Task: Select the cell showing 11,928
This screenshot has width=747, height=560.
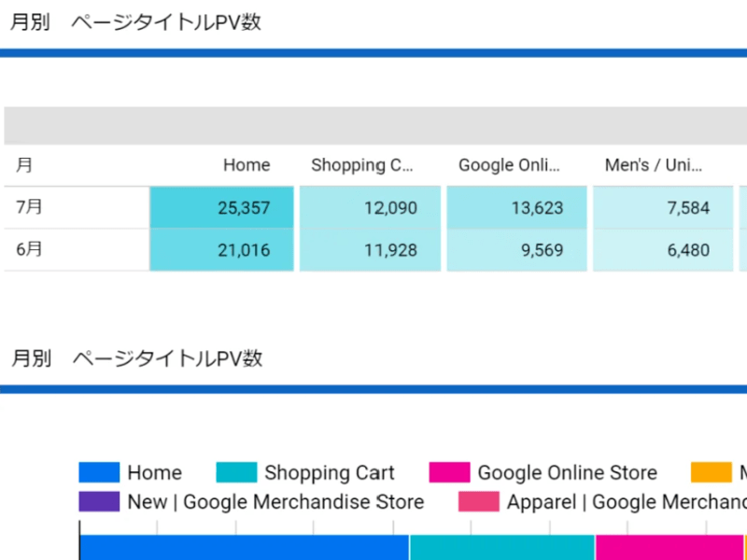Action: click(370, 250)
